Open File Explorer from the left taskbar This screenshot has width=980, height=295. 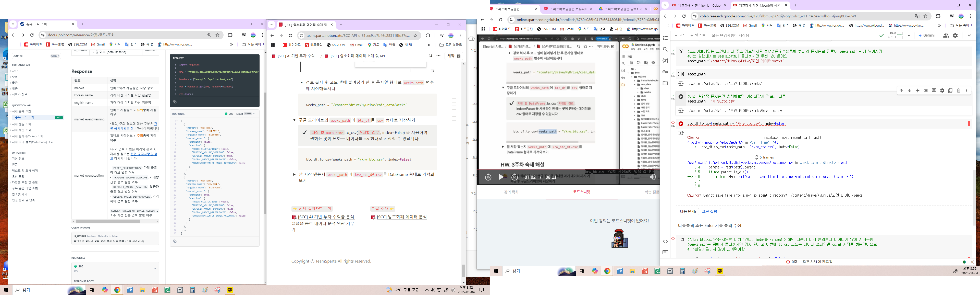[143, 290]
